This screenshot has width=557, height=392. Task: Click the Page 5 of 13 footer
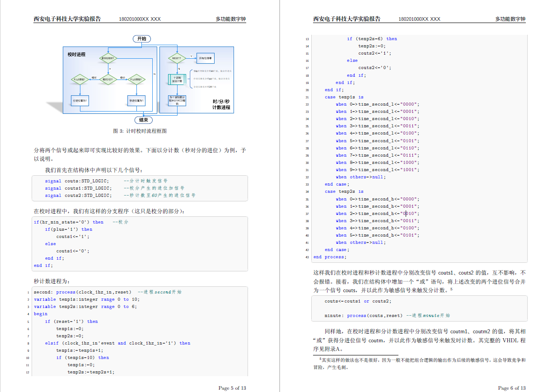tap(232, 388)
